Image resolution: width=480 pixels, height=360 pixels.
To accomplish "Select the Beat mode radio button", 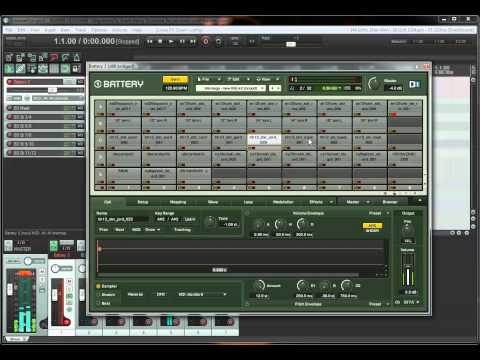I will [x=98, y=303].
